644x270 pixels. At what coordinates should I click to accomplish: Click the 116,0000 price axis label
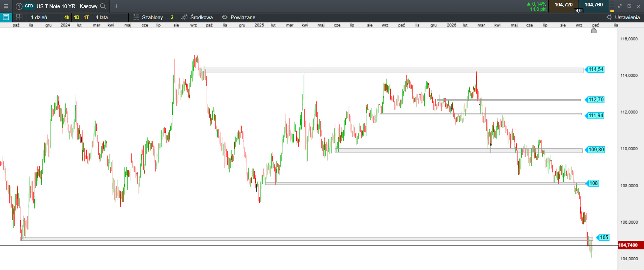629,39
